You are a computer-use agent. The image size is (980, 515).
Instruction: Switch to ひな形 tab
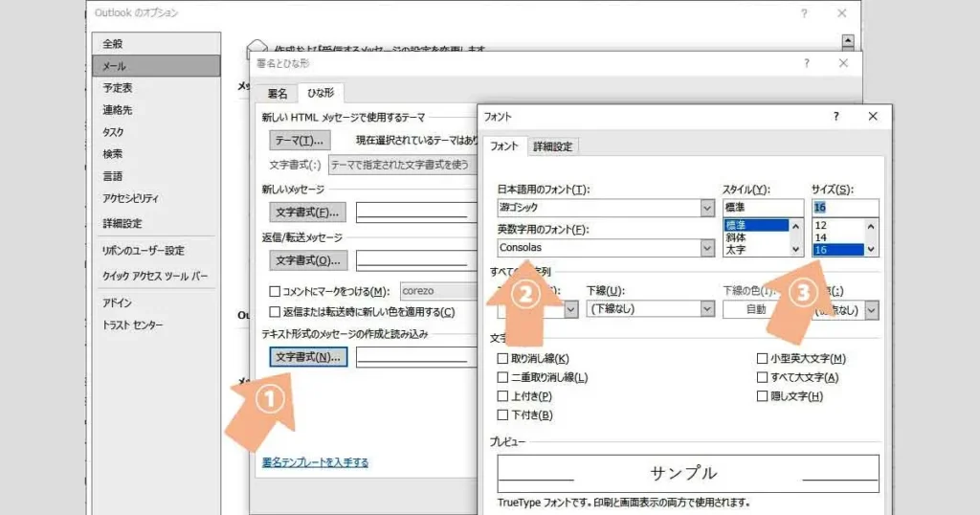coord(321,93)
